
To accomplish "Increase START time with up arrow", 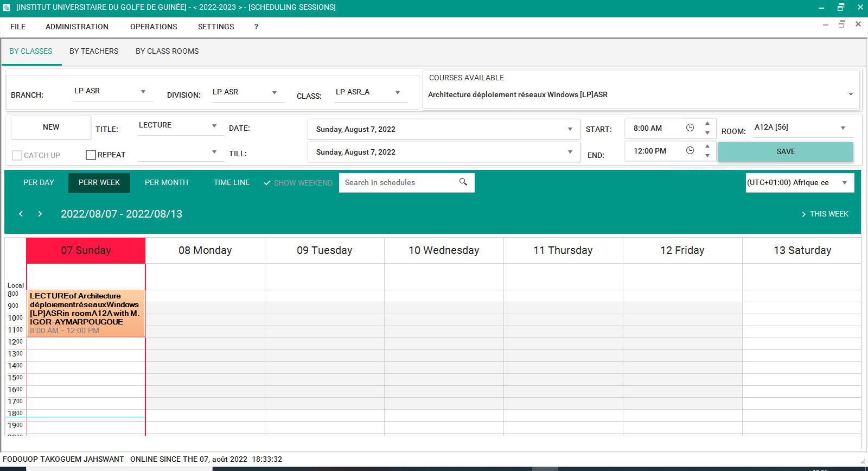I will [x=707, y=123].
